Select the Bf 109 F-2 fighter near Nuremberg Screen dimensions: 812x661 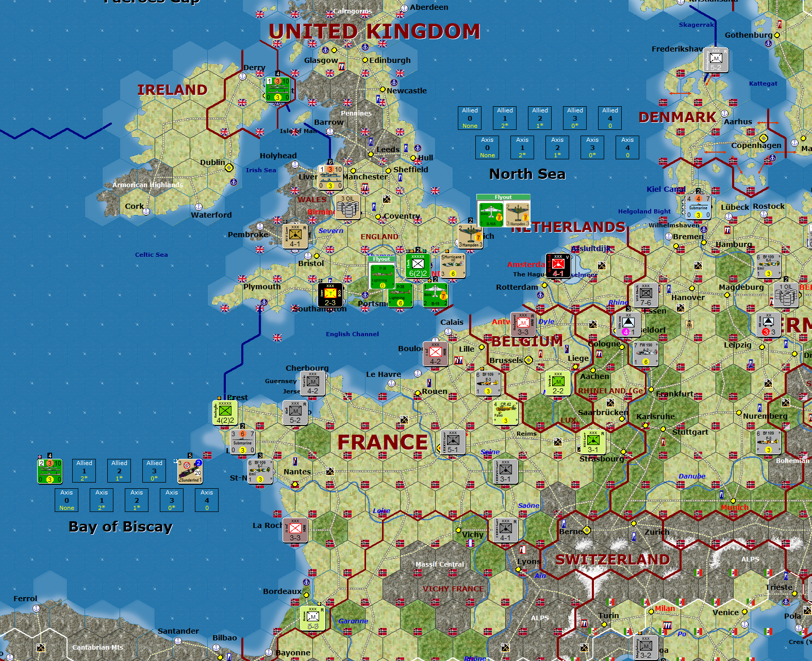[x=768, y=442]
